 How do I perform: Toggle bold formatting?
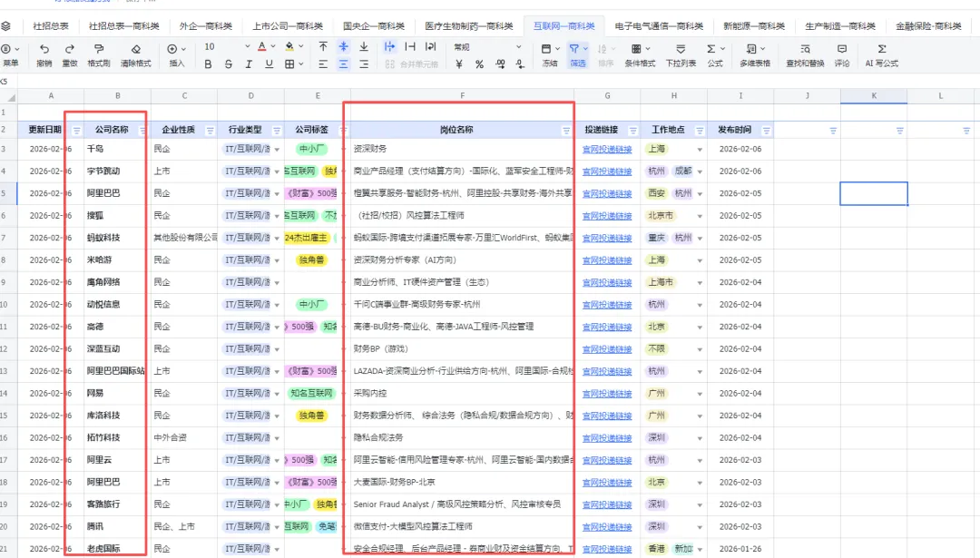[208, 64]
